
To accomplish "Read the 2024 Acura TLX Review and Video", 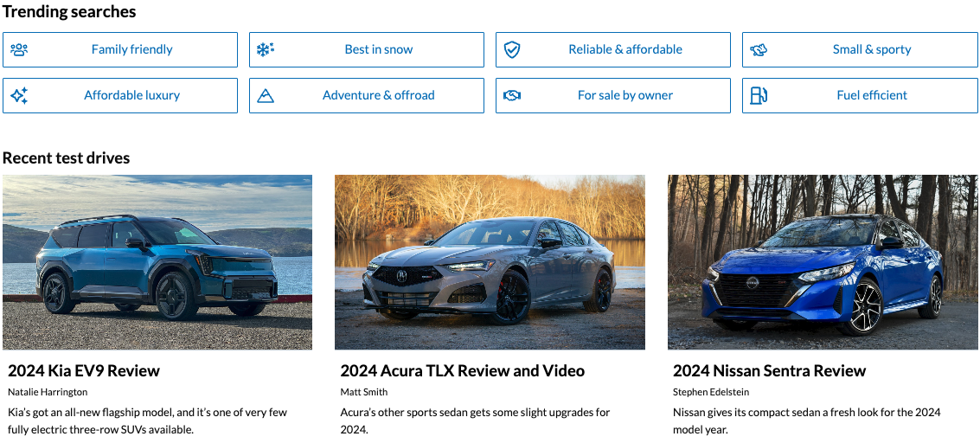I will point(462,370).
